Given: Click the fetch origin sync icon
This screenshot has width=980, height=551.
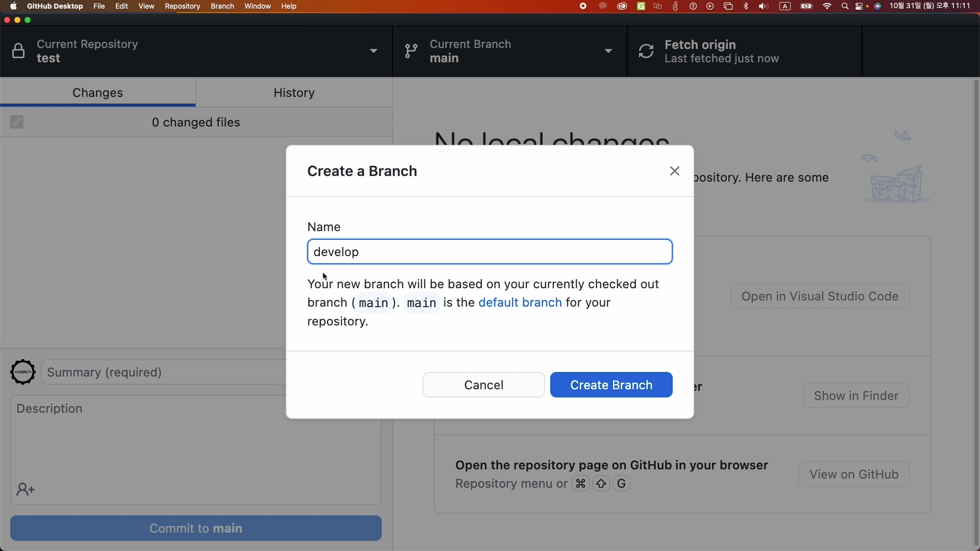Looking at the screenshot, I should click(647, 52).
